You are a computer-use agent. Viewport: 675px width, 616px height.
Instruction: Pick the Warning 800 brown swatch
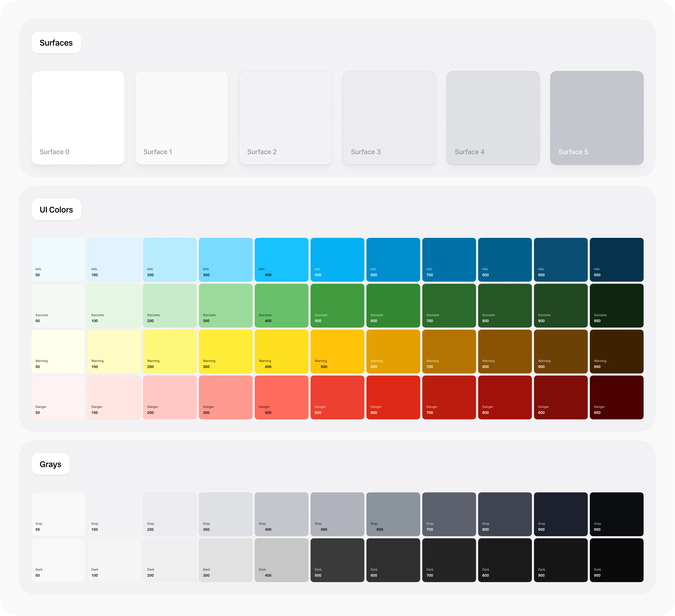tap(505, 351)
